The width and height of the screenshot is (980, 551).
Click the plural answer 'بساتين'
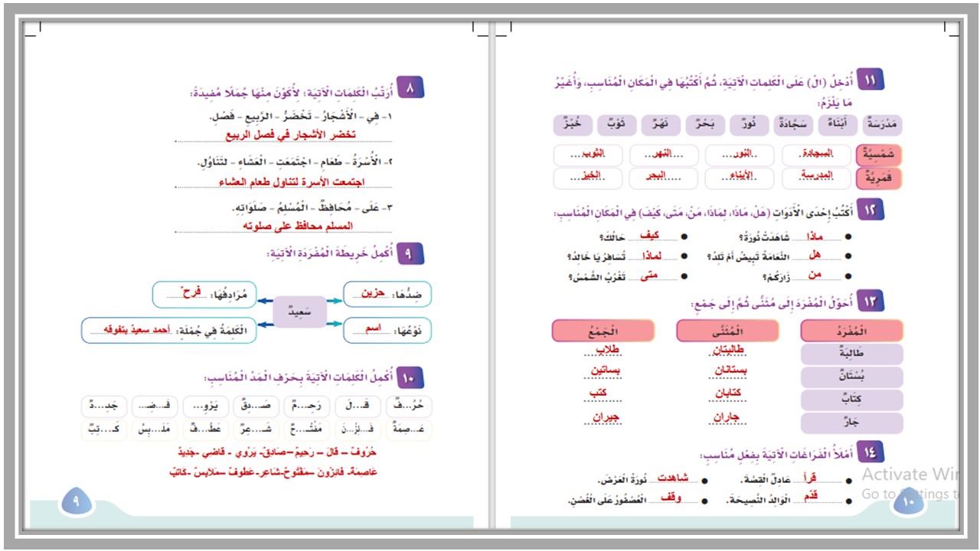coord(606,371)
